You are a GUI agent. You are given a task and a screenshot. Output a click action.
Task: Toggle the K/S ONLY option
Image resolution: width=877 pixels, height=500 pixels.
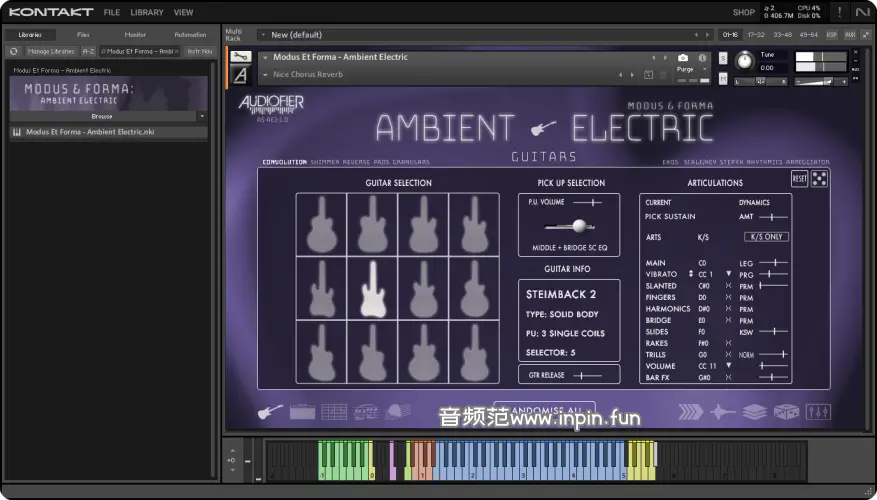tap(766, 237)
